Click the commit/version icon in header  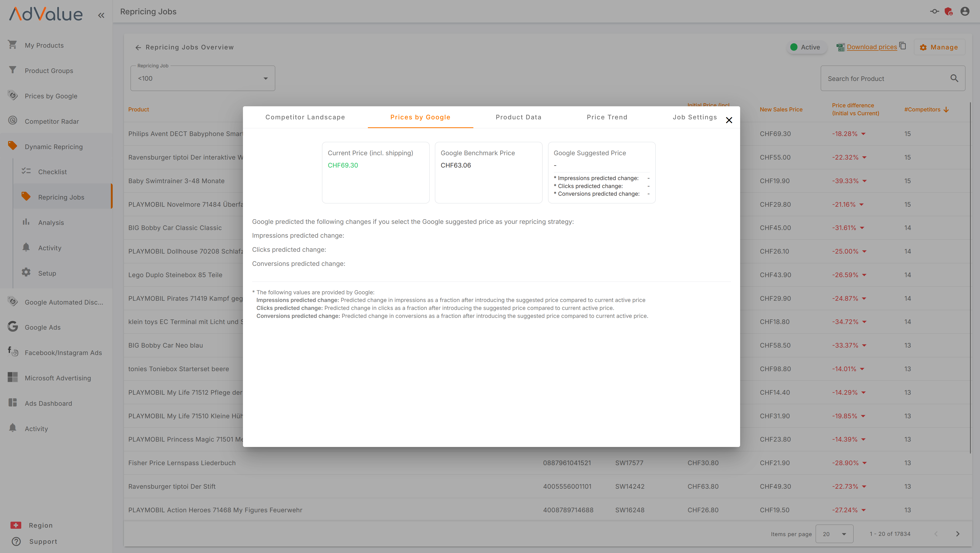(934, 12)
